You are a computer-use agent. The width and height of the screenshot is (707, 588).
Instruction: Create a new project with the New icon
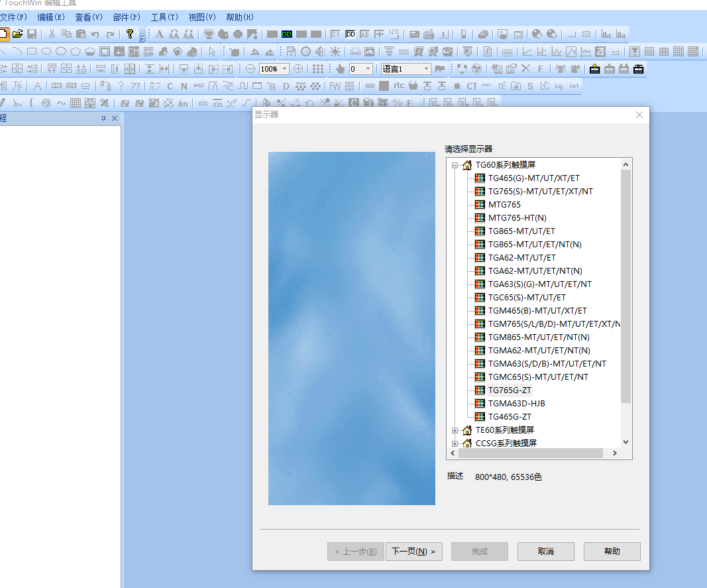3,34
